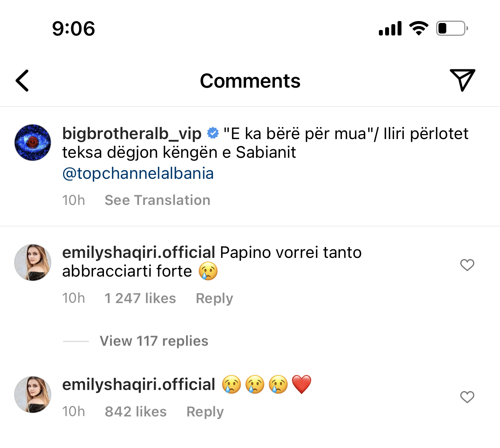The width and height of the screenshot is (500, 448).
Task: Expand View 117 replies
Action: click(x=154, y=341)
